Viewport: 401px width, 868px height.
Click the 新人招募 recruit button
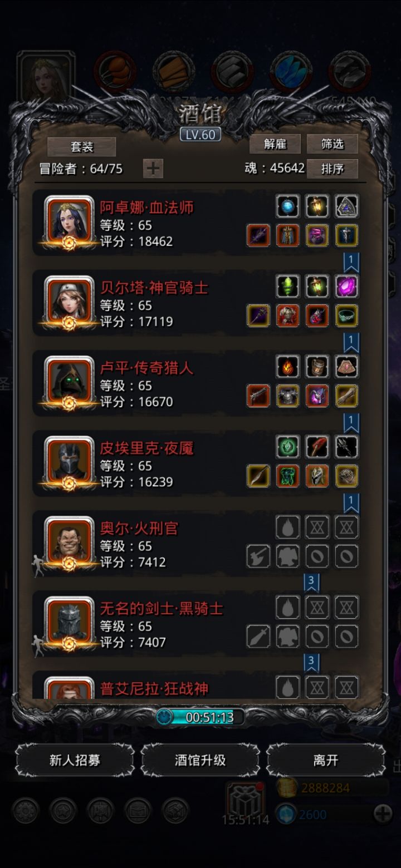(x=75, y=760)
